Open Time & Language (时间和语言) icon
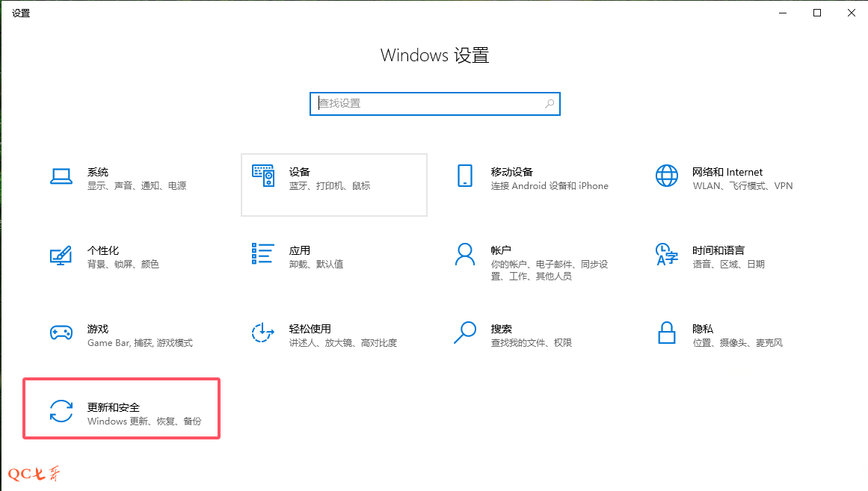This screenshot has width=868, height=491. tap(666, 254)
